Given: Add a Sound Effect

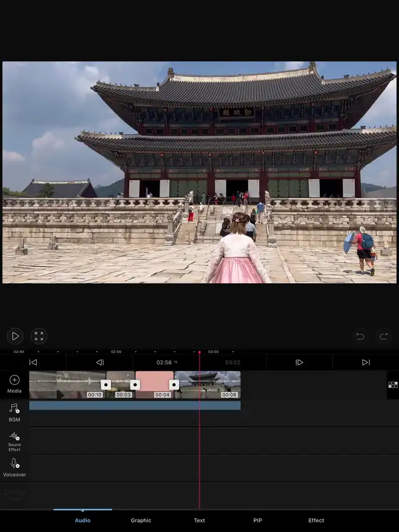Looking at the screenshot, I should point(14,440).
